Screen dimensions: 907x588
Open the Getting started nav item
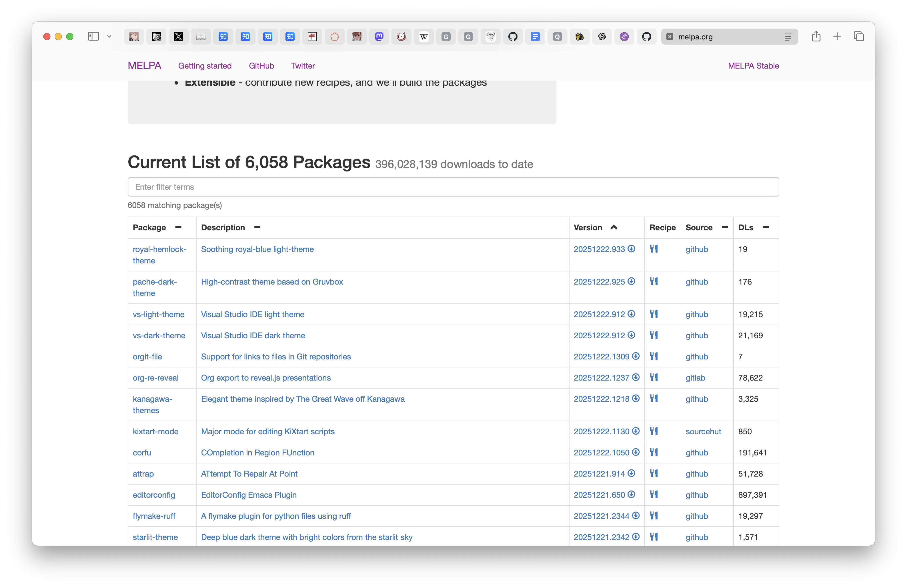[x=205, y=66]
